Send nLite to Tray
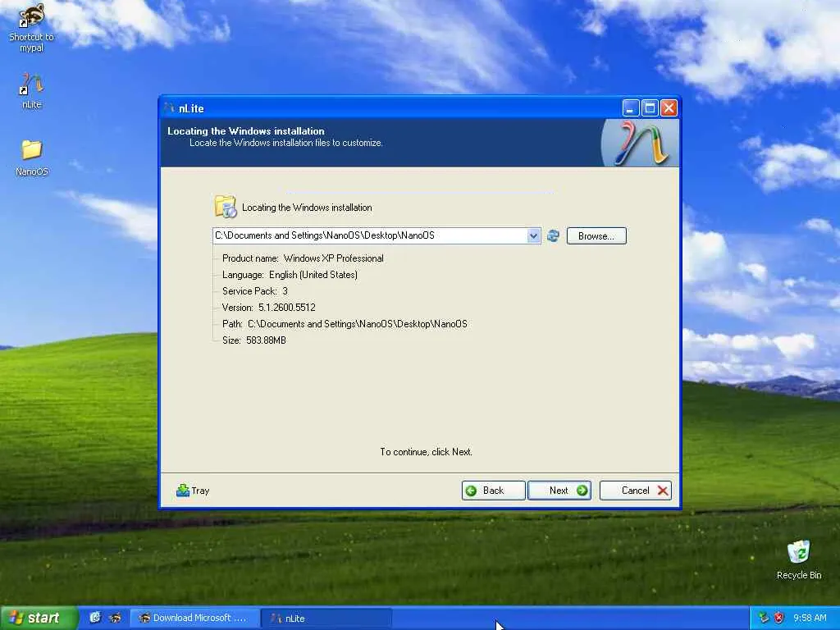840x630 pixels. (x=193, y=491)
